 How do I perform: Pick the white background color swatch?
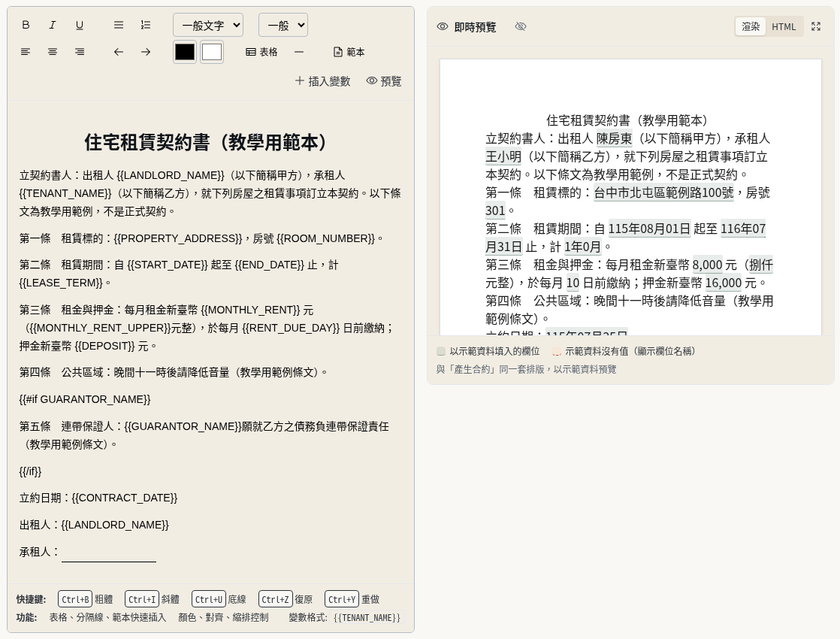tap(212, 52)
